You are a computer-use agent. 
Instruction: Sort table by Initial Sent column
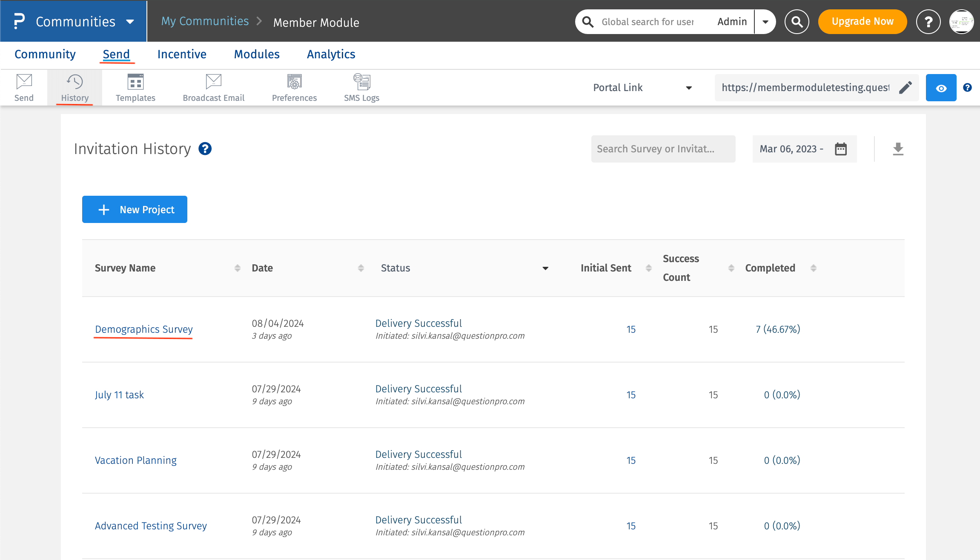[x=648, y=268]
